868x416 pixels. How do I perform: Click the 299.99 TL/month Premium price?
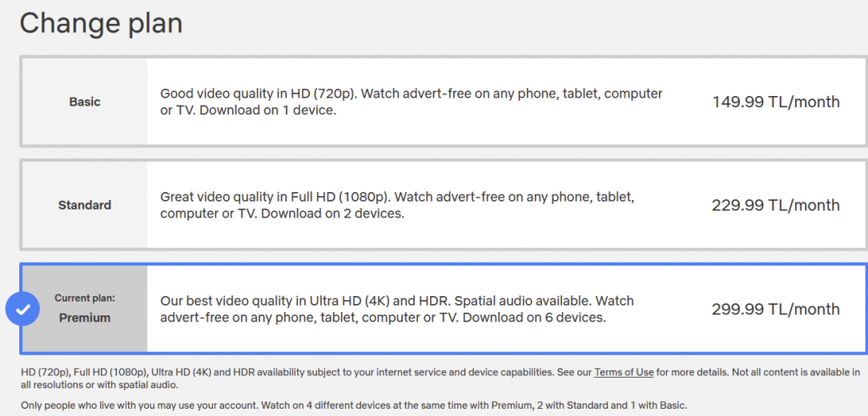(776, 309)
